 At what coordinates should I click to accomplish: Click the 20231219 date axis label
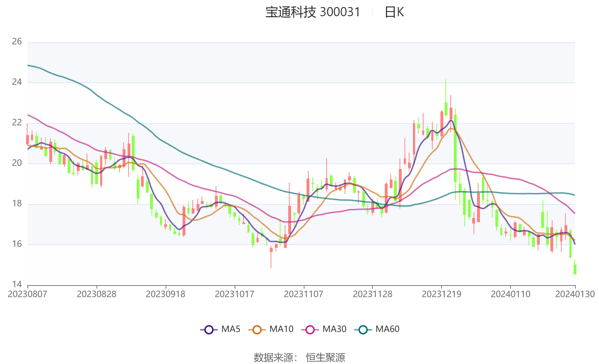pyautogui.click(x=441, y=294)
